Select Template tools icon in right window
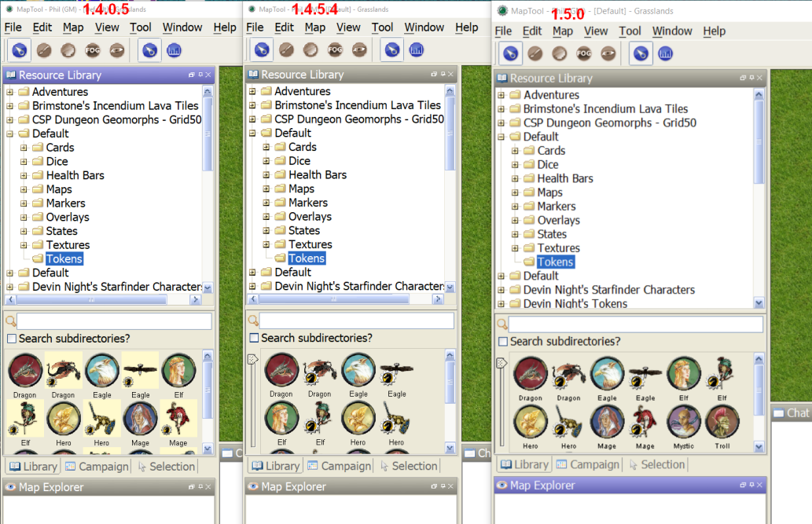Screen dimensions: 812x524 (560, 54)
